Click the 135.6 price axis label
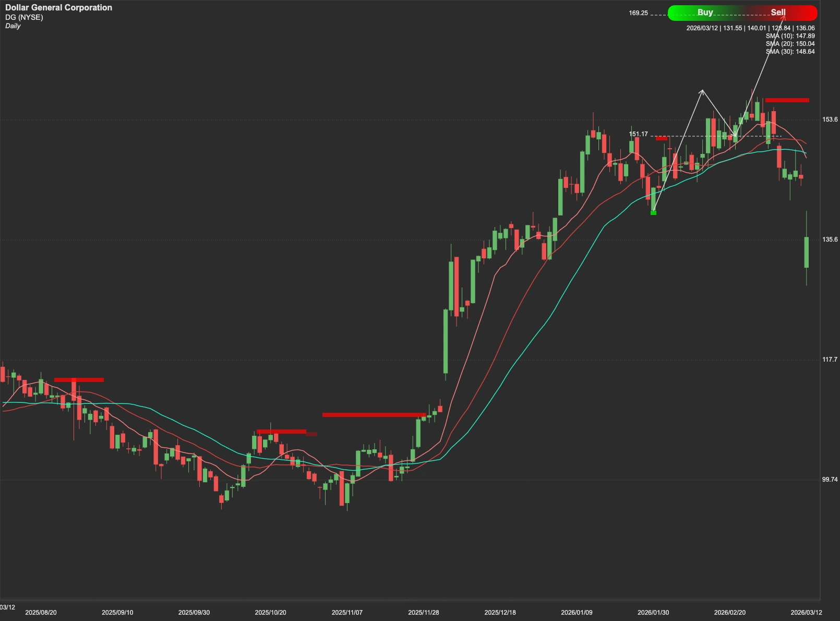This screenshot has height=621, width=840. point(830,240)
